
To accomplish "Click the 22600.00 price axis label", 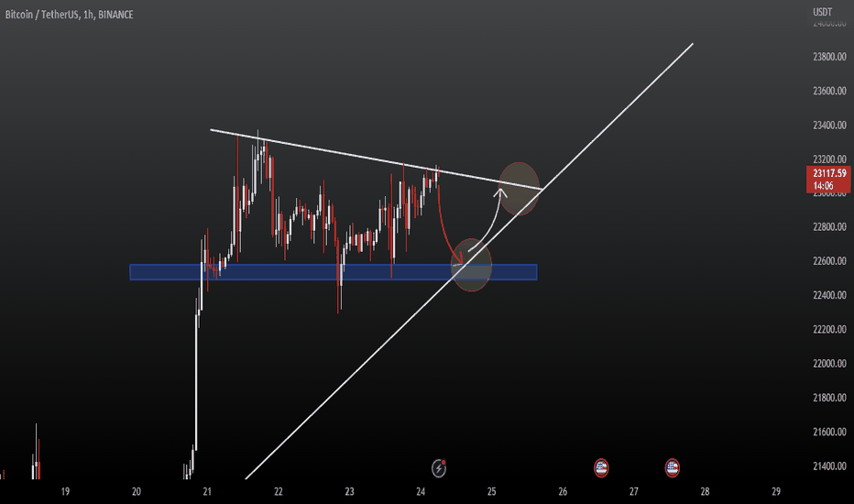I will pyautogui.click(x=829, y=261).
